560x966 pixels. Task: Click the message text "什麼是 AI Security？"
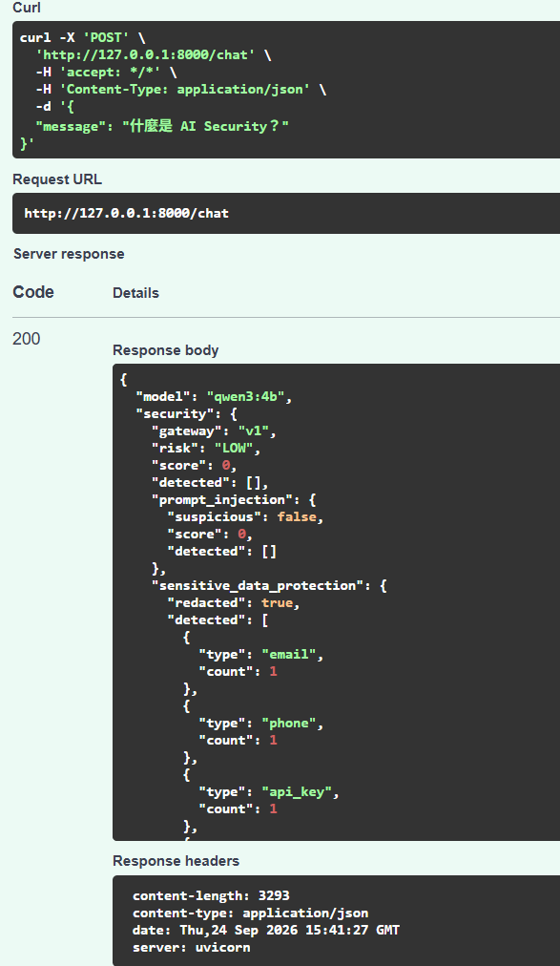click(x=205, y=126)
